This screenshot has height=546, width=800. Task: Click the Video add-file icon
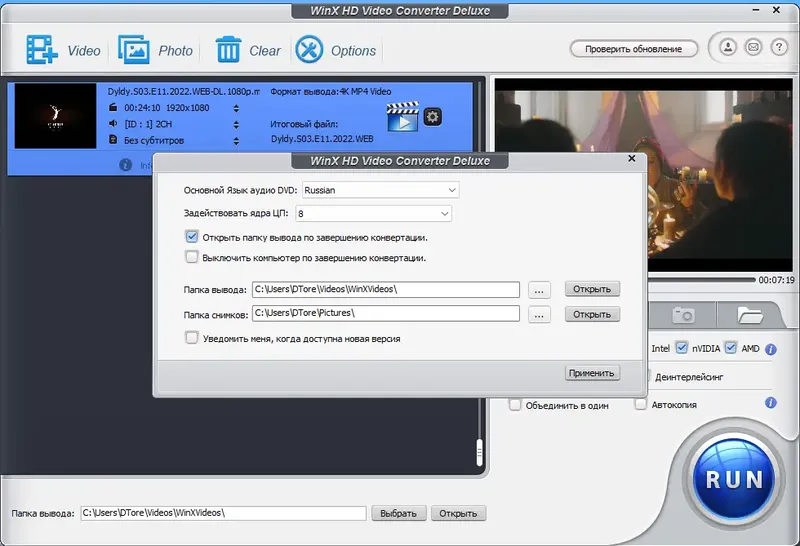(42, 49)
